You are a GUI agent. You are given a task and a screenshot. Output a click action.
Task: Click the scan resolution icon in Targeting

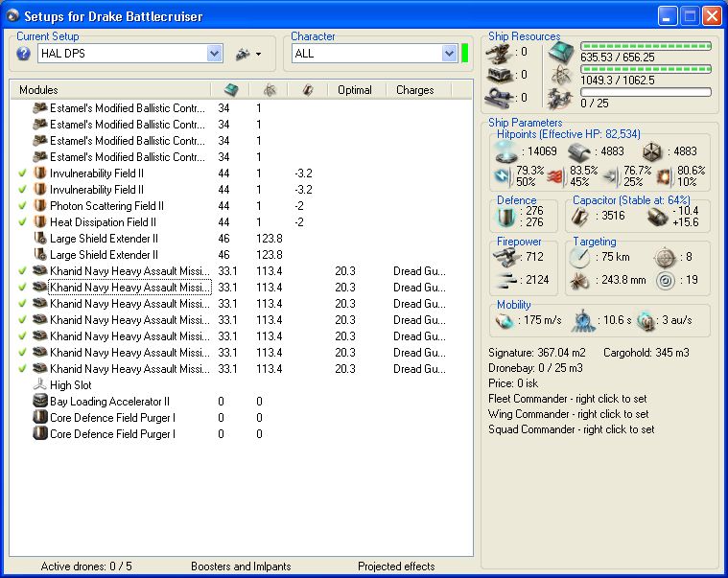point(579,281)
